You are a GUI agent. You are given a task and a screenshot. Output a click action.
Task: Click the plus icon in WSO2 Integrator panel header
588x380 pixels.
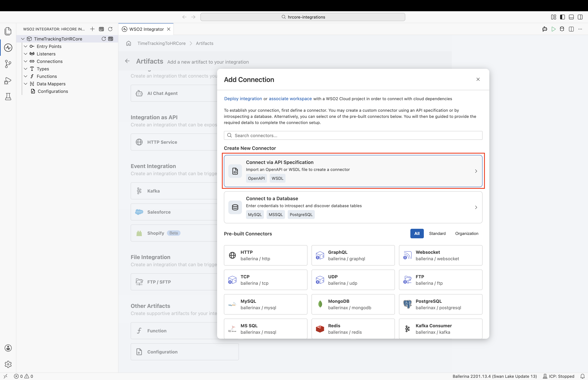(92, 29)
